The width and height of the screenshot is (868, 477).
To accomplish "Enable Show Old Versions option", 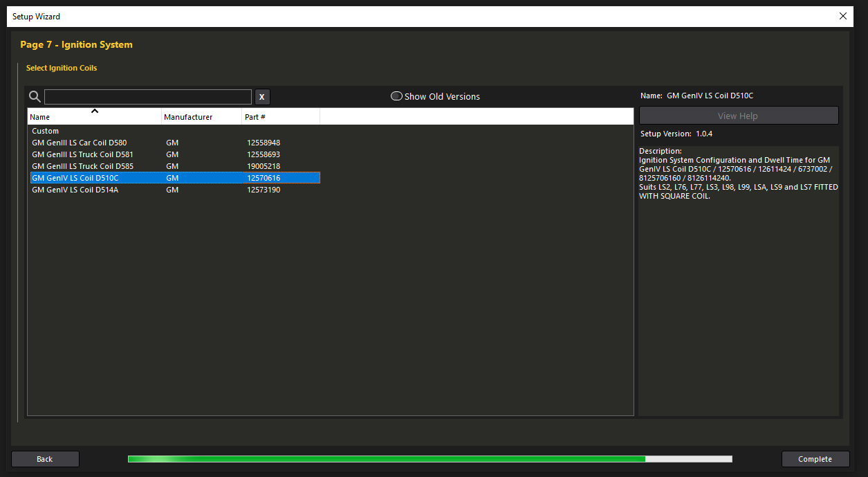I will 396,96.
